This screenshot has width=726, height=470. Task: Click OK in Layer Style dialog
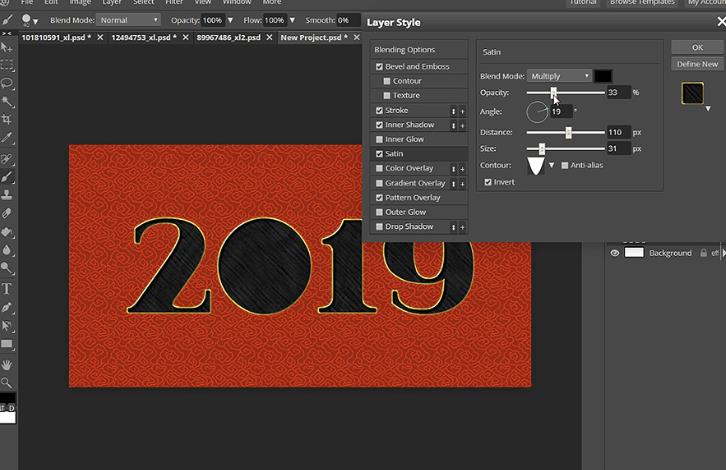tap(697, 47)
